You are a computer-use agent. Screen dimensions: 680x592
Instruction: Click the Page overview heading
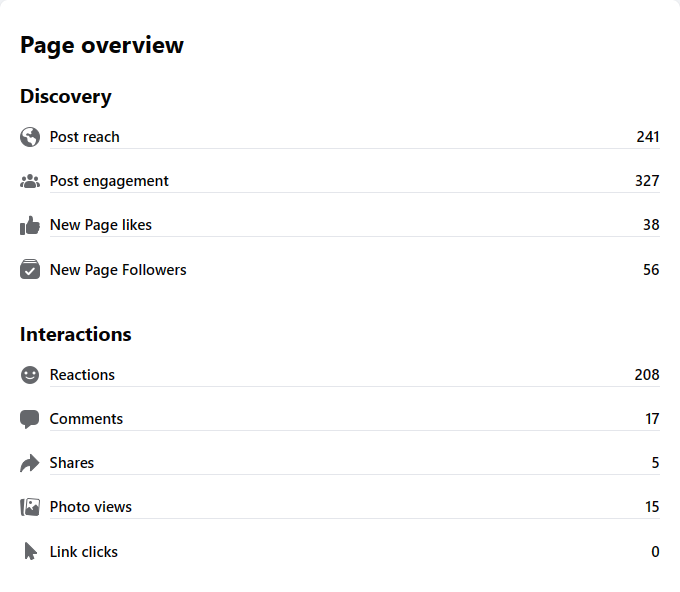pyautogui.click(x=102, y=45)
